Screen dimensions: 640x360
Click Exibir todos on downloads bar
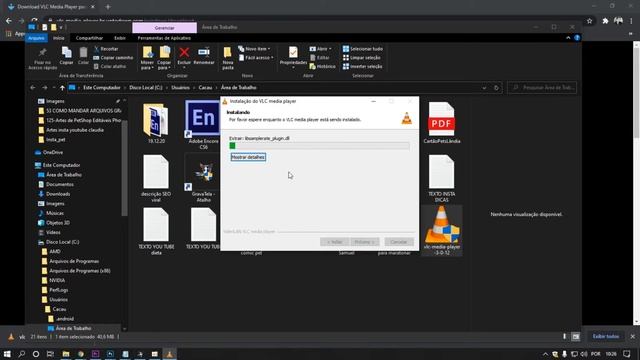click(606, 336)
